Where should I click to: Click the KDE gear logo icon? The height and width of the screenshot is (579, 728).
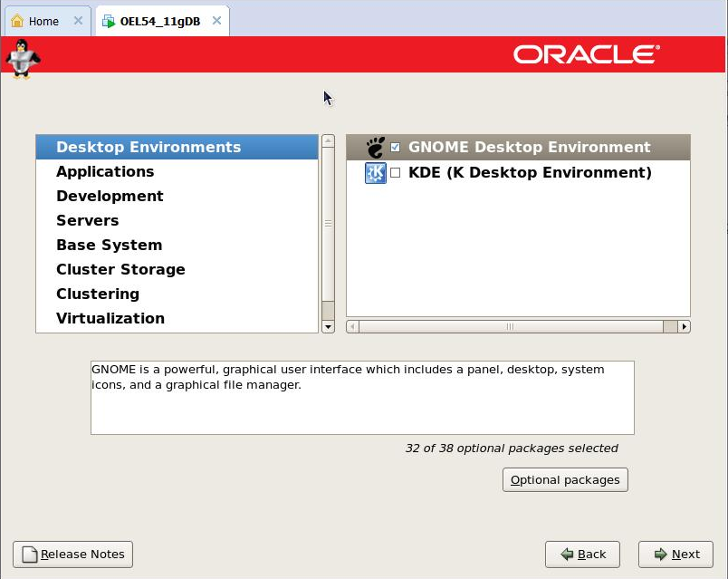coord(375,173)
